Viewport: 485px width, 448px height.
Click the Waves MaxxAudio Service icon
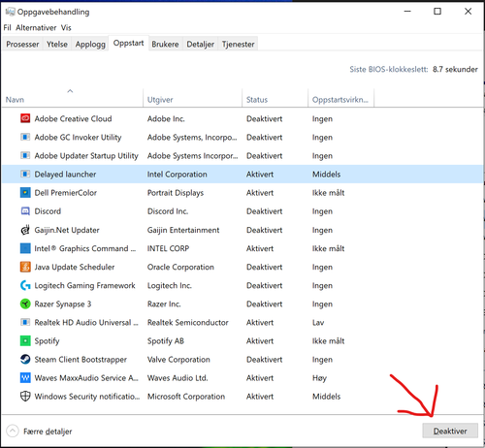tap(25, 378)
